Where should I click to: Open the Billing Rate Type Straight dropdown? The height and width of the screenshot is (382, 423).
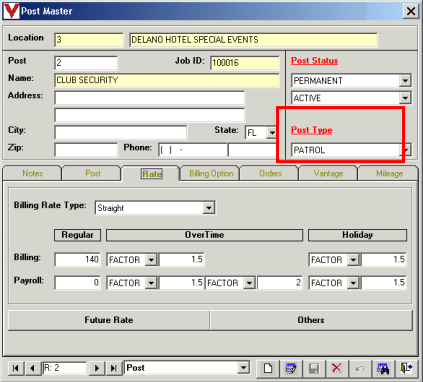208,208
